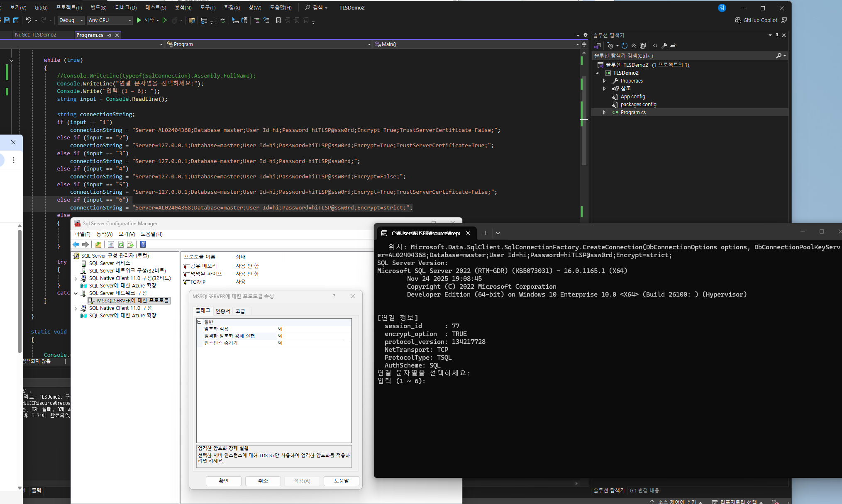Click Save All icon in toolbar

(16, 20)
